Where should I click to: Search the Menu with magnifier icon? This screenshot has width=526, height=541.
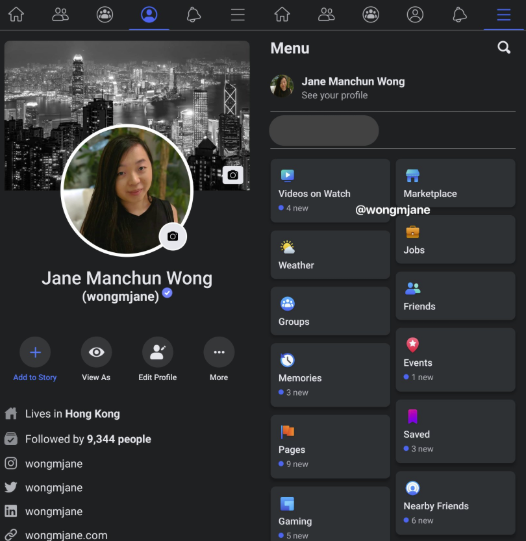[504, 47]
